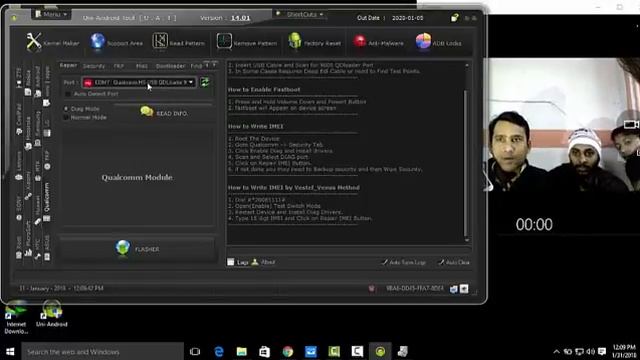Launch Microsoft Edge from the taskbar
Viewport: 640px width, 360px height.
[219, 351]
